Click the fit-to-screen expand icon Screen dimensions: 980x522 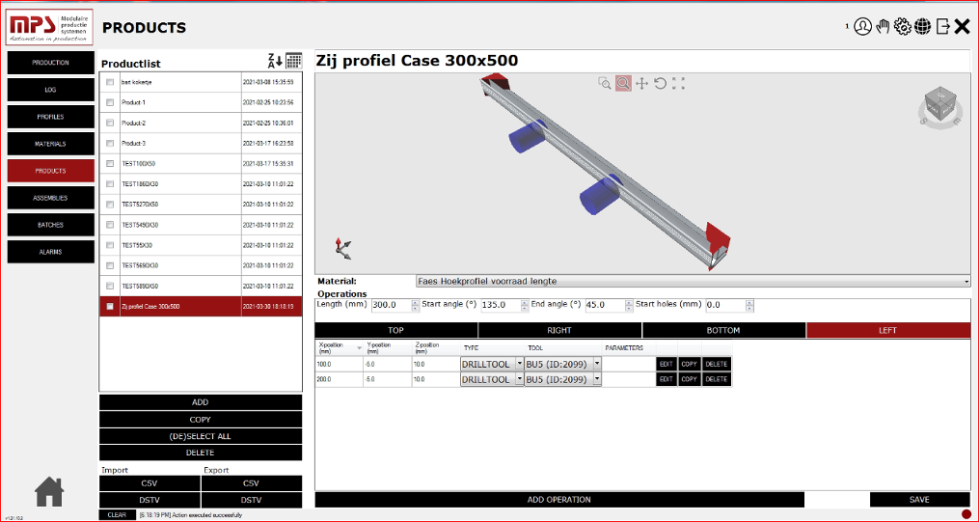click(x=678, y=84)
